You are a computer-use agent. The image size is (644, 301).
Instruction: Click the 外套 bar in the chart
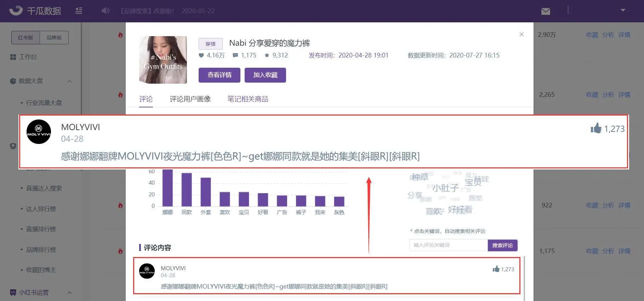[x=206, y=192]
